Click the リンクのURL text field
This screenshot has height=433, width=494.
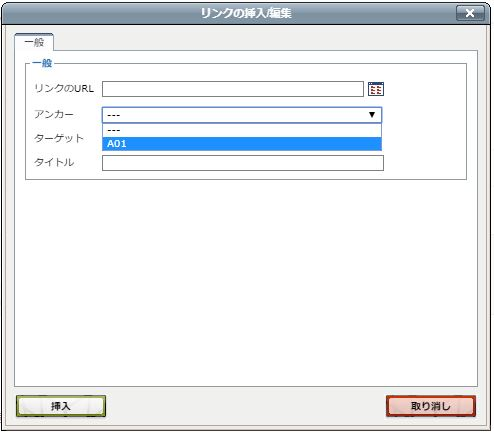(233, 89)
